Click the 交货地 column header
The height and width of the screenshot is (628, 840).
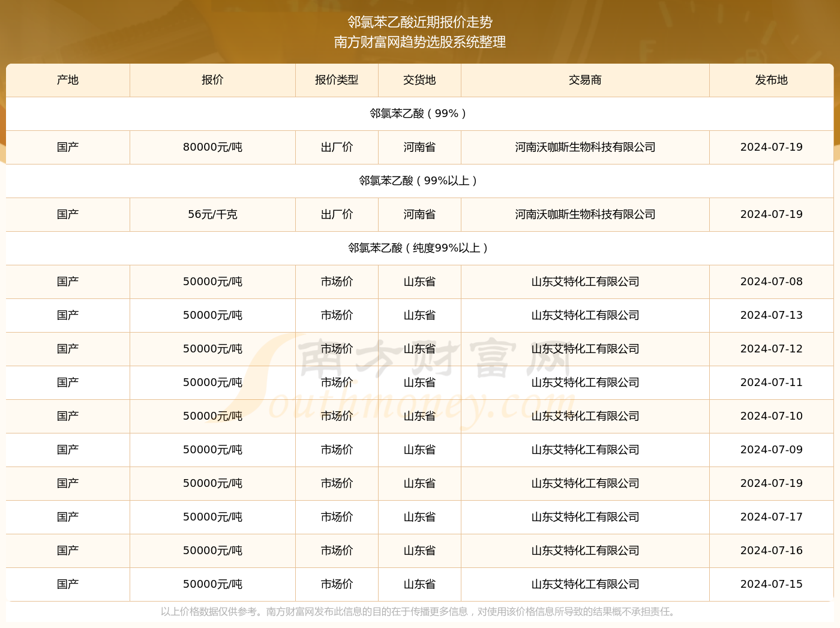point(419,80)
